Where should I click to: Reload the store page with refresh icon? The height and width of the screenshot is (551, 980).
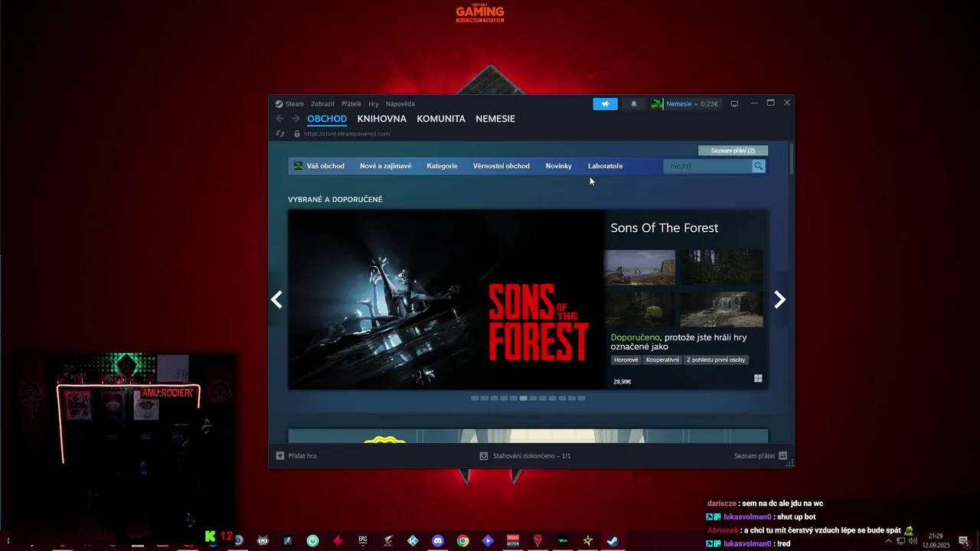280,134
